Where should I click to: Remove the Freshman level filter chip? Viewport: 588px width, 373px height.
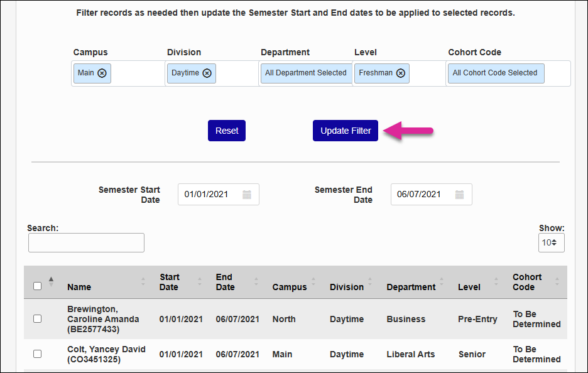click(401, 73)
